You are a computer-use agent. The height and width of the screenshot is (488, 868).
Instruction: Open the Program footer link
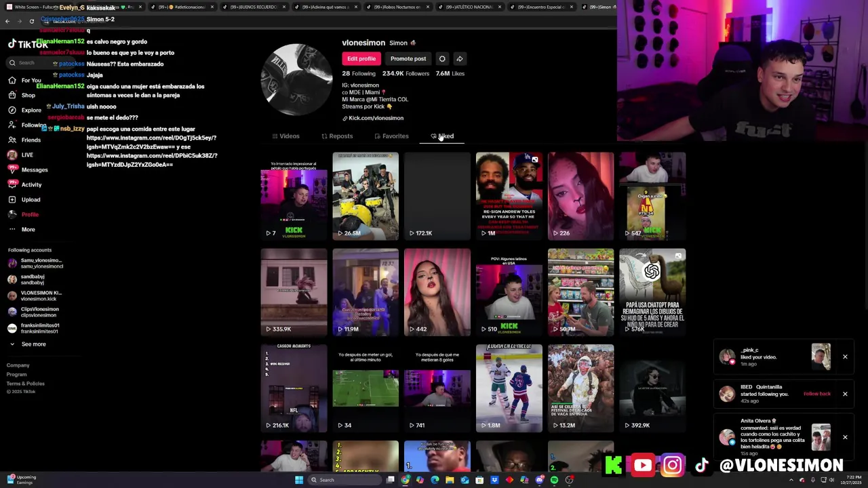(17, 375)
